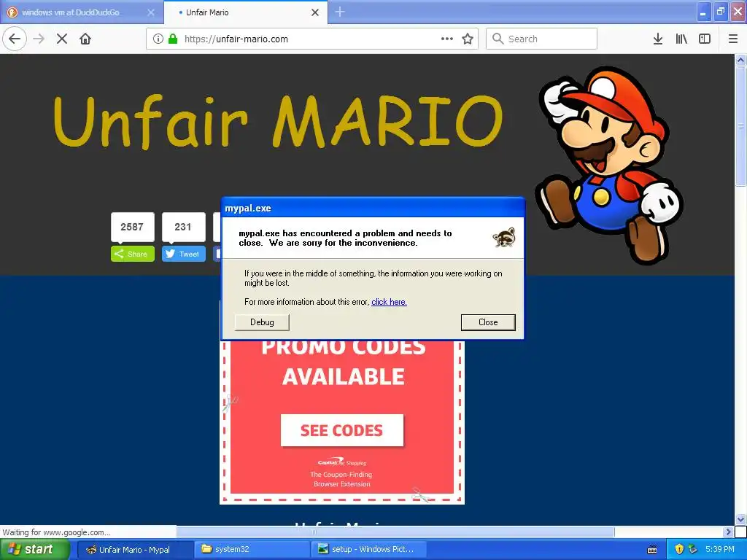Click the 231 tweet count bubble

point(183,227)
